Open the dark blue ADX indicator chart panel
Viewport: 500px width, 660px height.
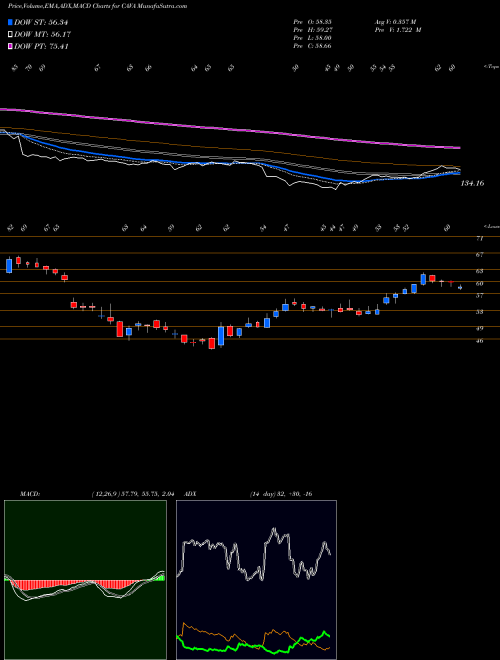[x=256, y=580]
